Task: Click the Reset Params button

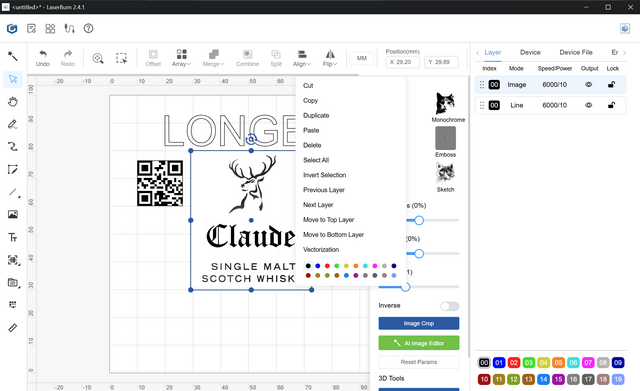Action: (419, 362)
